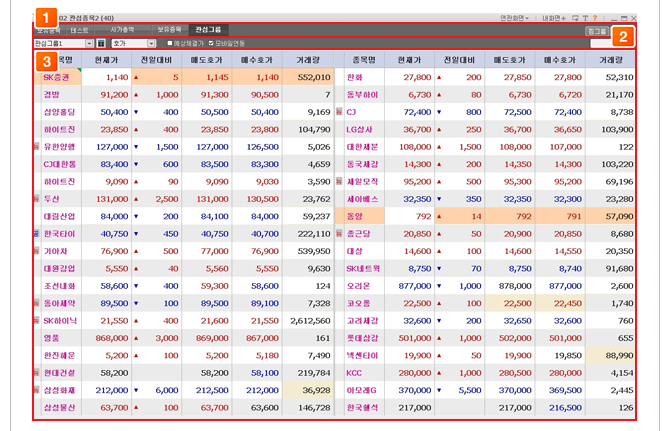670x431 pixels.
Task: Uncheck the 모바일연동 checkbox
Action: pos(211,43)
